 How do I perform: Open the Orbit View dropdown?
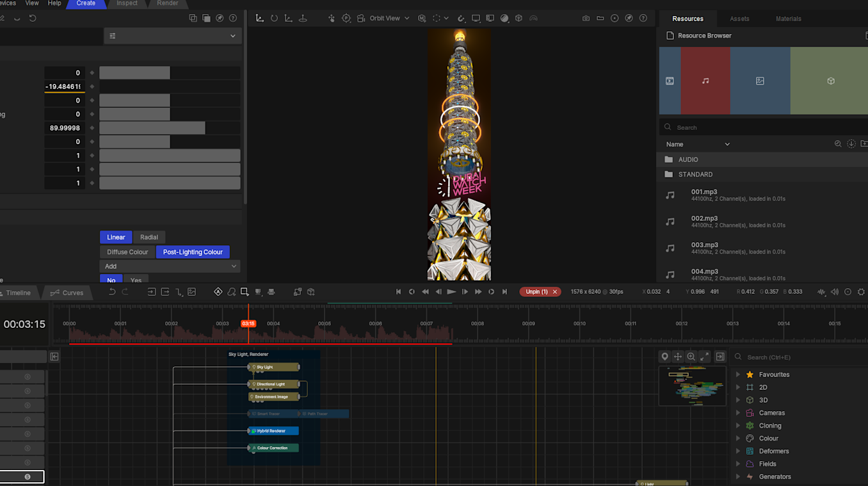389,19
